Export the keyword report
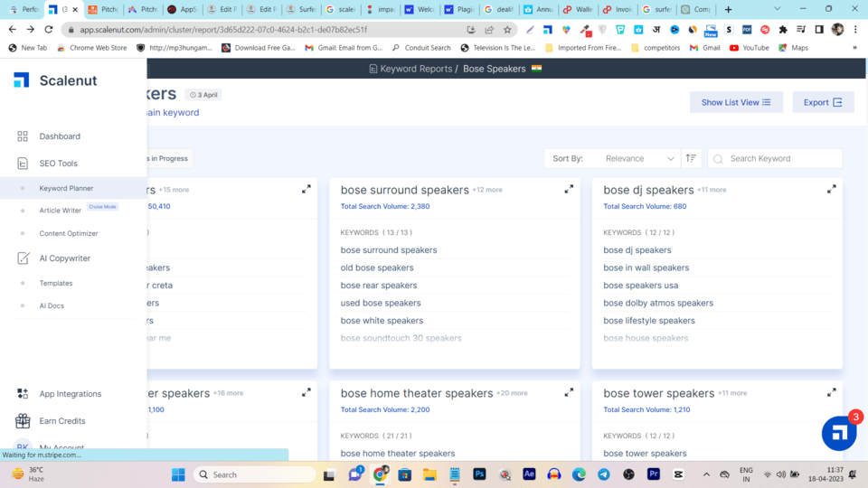Viewport: 868px width, 488px height. [x=823, y=102]
